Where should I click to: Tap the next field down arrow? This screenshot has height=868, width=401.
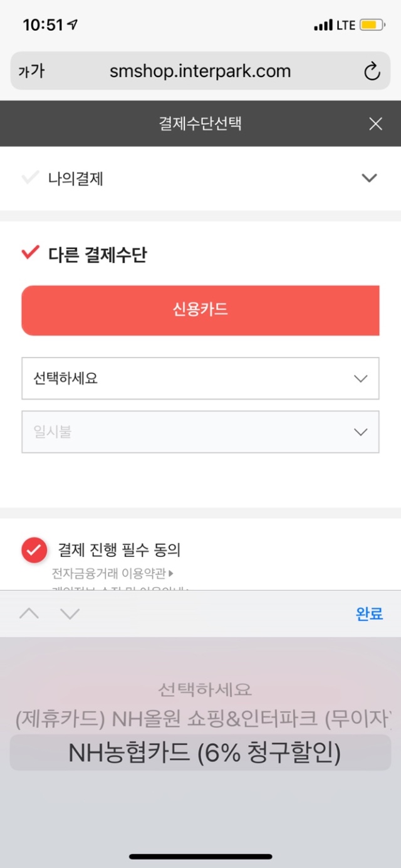point(70,614)
